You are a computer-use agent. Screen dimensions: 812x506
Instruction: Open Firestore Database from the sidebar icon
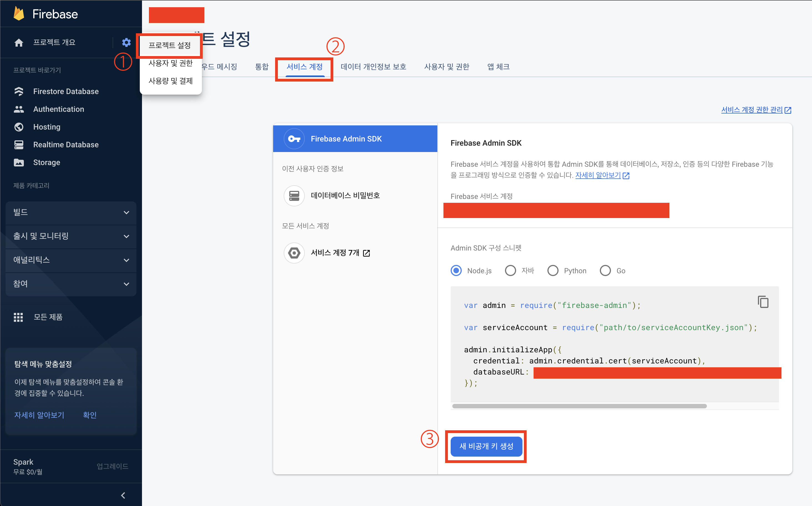click(19, 91)
